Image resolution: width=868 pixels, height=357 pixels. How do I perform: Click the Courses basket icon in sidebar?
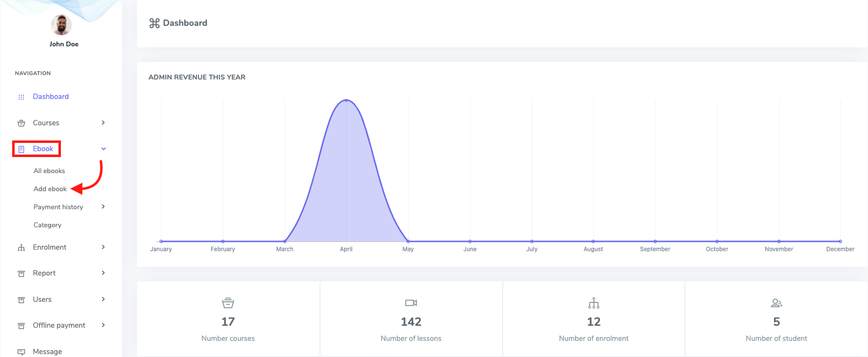21,123
